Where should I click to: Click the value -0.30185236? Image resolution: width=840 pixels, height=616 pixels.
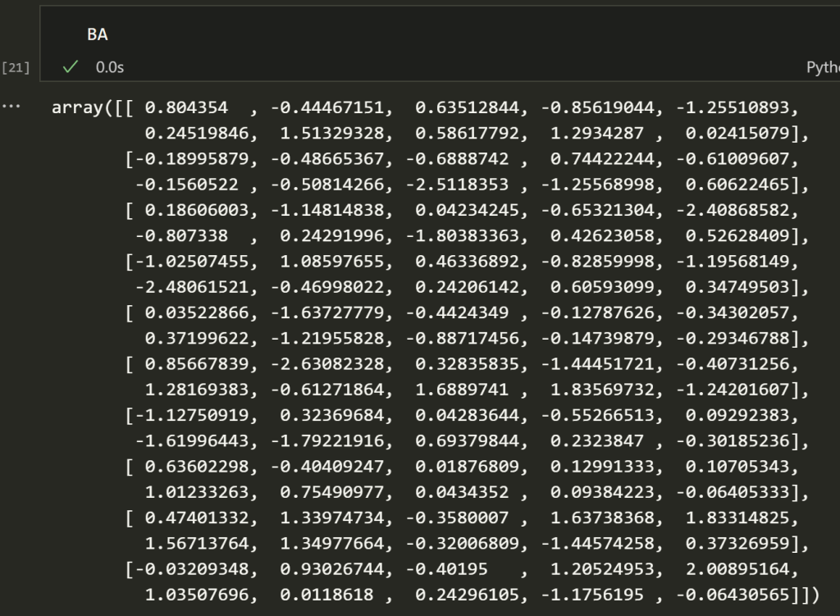click(x=733, y=442)
